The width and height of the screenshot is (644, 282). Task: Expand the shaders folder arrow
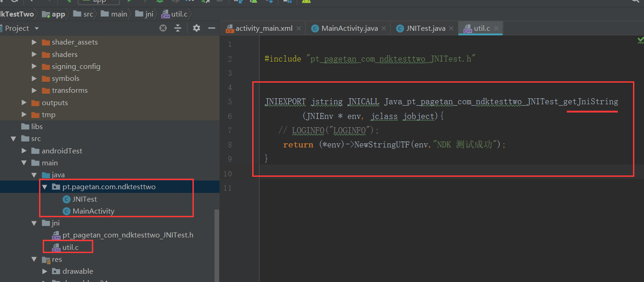[x=34, y=54]
